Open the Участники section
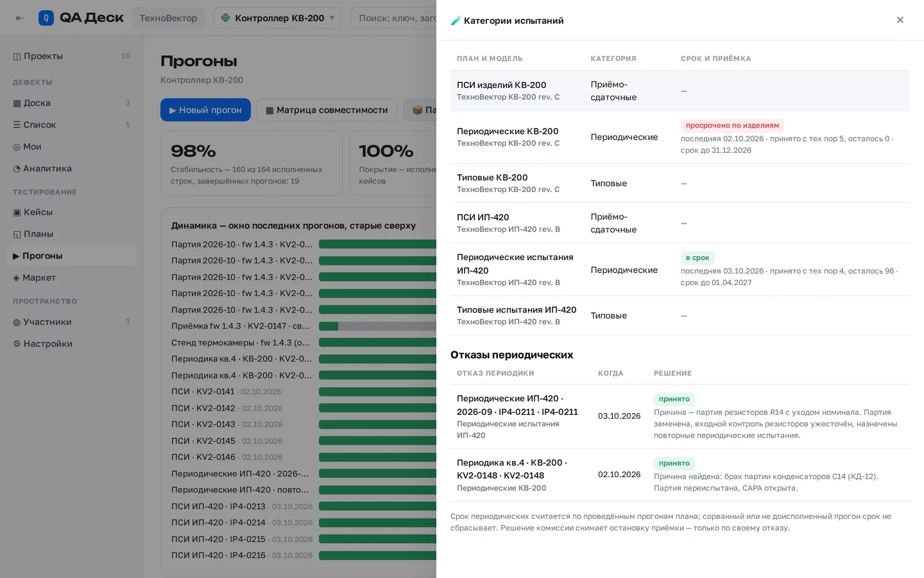The width and height of the screenshot is (924, 578). click(72, 322)
